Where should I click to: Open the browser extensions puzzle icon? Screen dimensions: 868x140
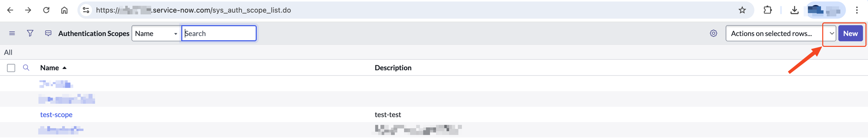(x=768, y=10)
